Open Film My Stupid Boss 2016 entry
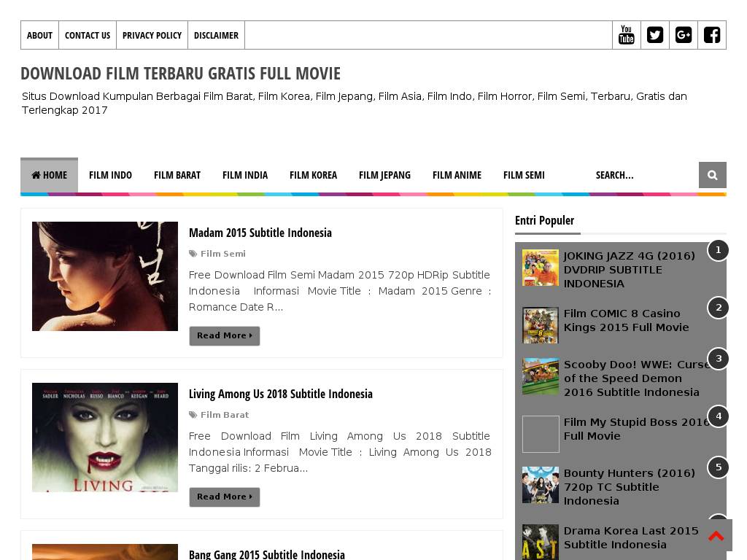Image resolution: width=747 pixels, height=560 pixels. pos(636,429)
